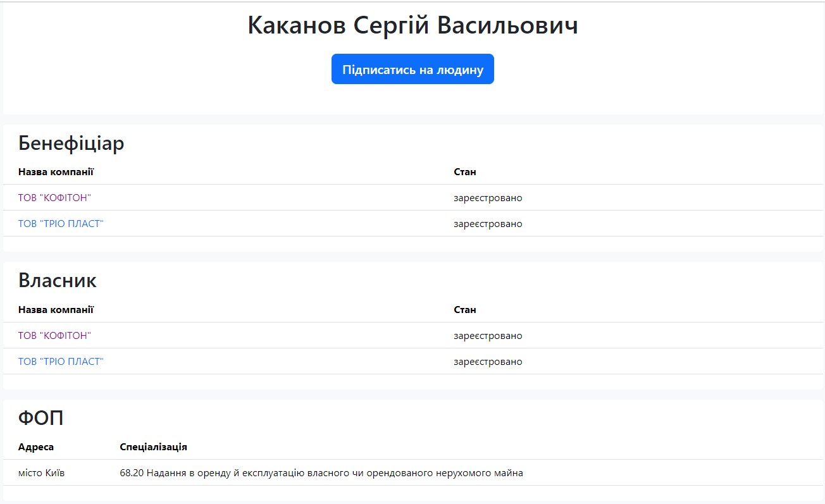
Task: Click the Власник section heading
Action: (58, 280)
